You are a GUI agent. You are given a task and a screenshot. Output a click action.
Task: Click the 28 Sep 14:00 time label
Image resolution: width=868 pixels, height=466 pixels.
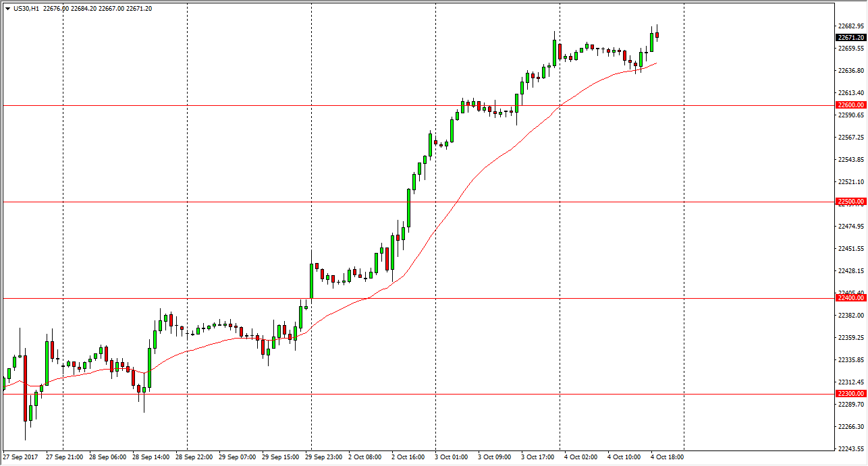click(151, 457)
